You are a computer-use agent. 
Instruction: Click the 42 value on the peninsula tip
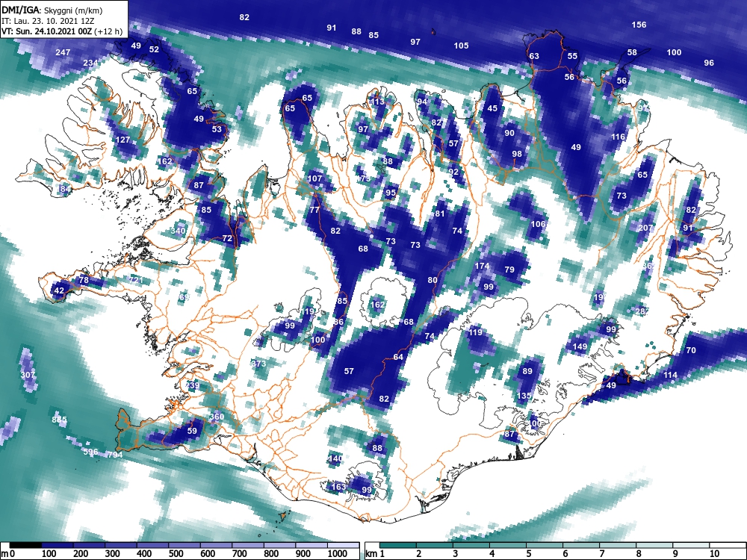click(59, 290)
